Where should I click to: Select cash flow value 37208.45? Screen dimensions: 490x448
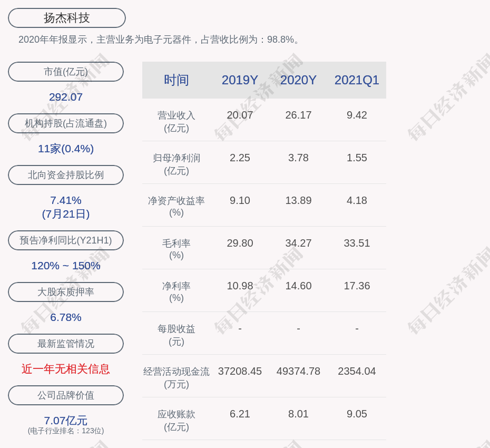240,371
